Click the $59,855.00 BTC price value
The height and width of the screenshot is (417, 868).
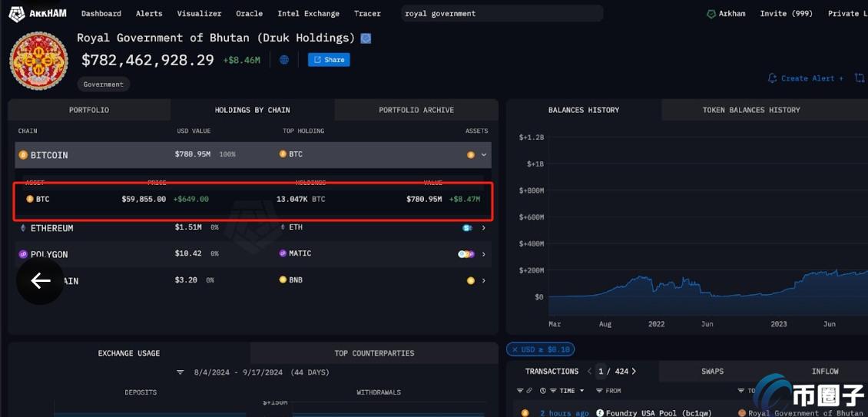pos(144,199)
